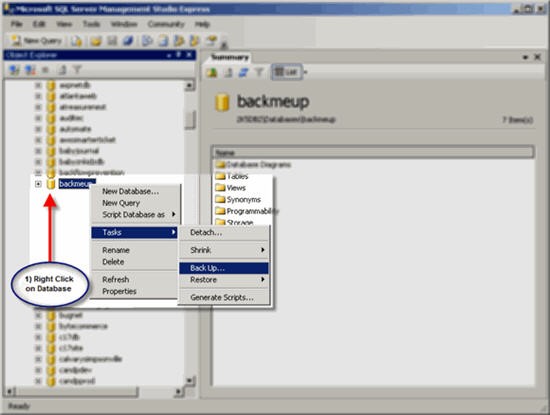
Task: Switch to the Summary tab
Action: point(230,57)
